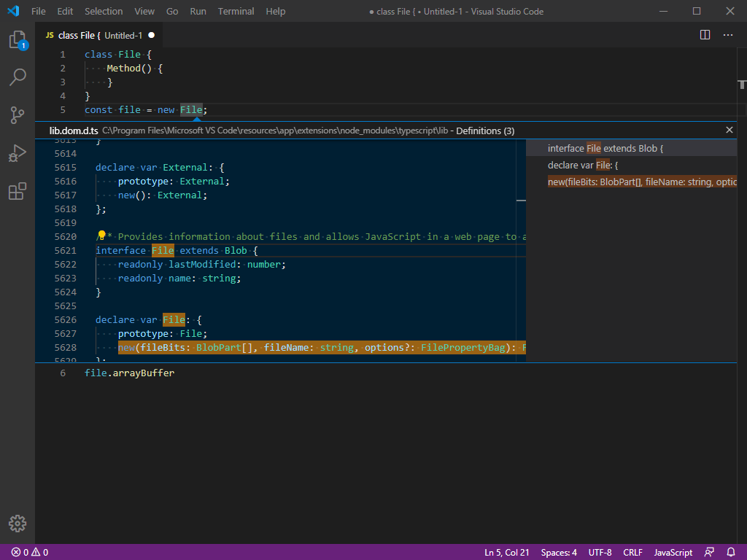The image size is (747, 560).
Task: Split the editor to the right
Action: click(705, 35)
